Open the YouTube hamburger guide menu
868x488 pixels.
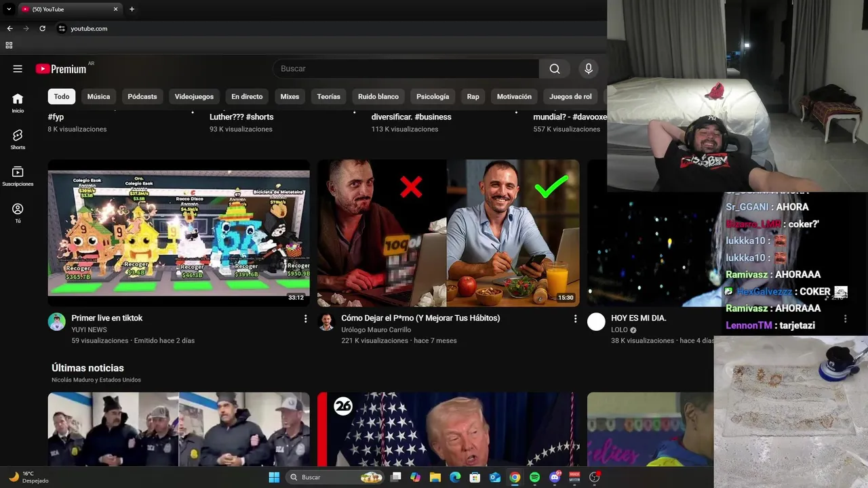[18, 68]
